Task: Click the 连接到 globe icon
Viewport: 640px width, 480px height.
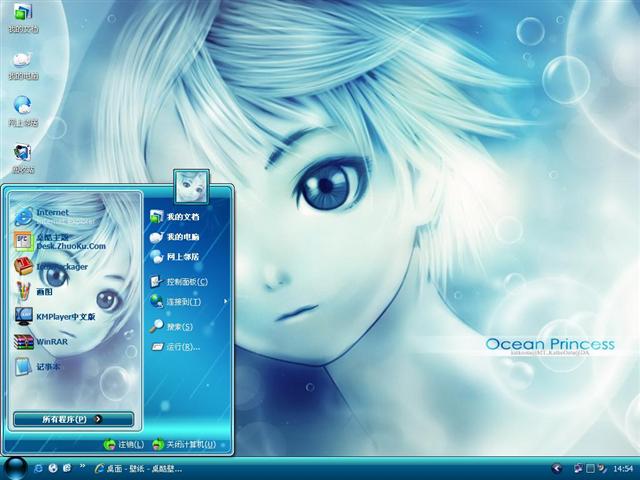Action: [x=156, y=301]
